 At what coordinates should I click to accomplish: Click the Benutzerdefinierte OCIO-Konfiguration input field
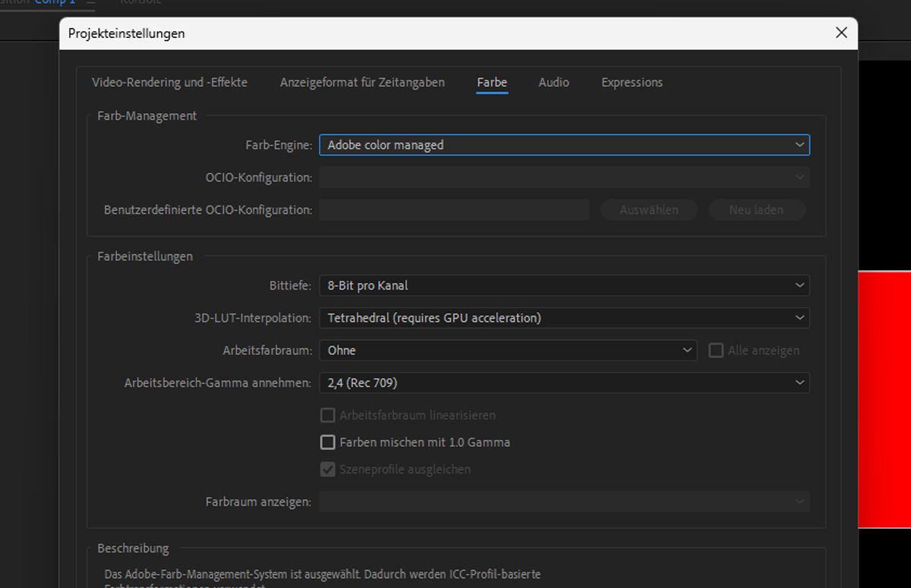(x=455, y=209)
